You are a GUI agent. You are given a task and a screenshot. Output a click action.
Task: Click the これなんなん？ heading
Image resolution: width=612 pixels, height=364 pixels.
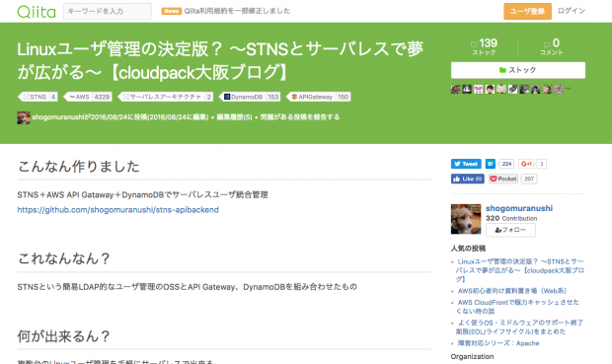click(x=64, y=258)
